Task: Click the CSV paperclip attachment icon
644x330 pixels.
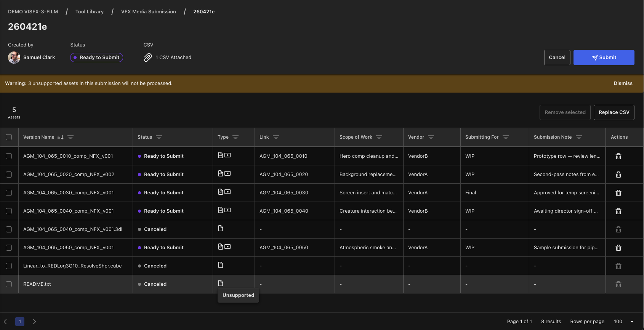Action: 148,58
